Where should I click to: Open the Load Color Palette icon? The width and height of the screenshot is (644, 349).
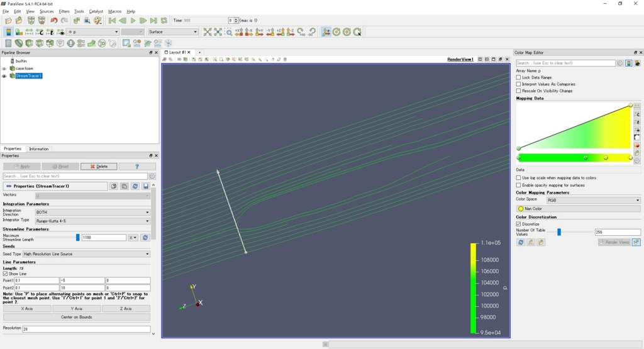coord(97,20)
